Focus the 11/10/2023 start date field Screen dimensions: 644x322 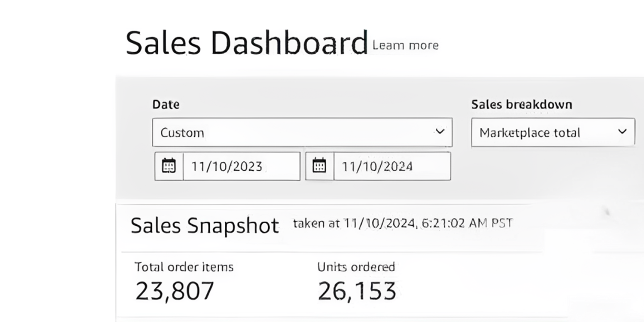[x=241, y=166]
